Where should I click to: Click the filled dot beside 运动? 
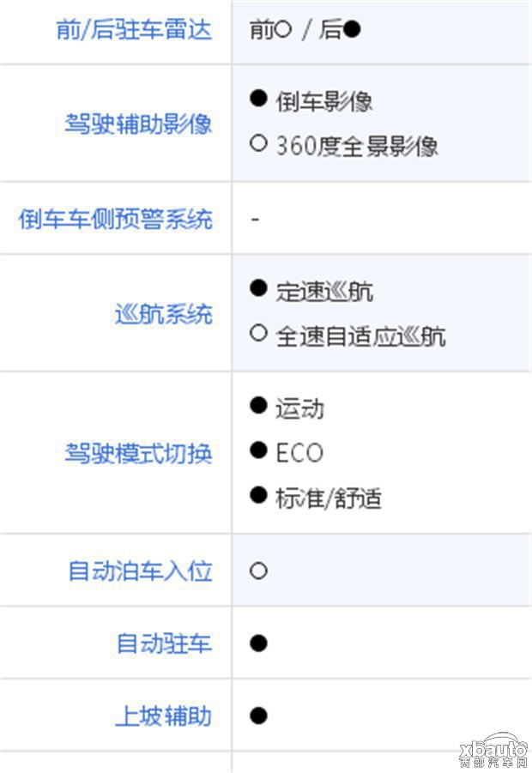[258, 405]
